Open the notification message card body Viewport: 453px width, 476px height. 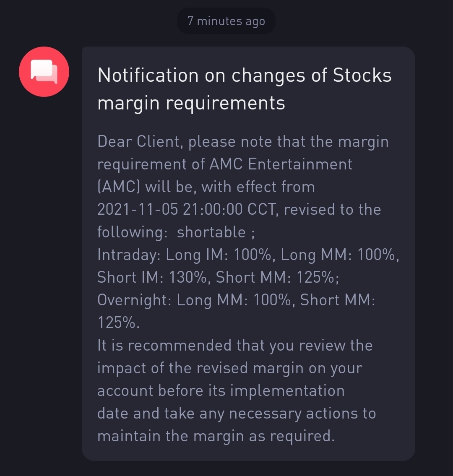point(248,253)
